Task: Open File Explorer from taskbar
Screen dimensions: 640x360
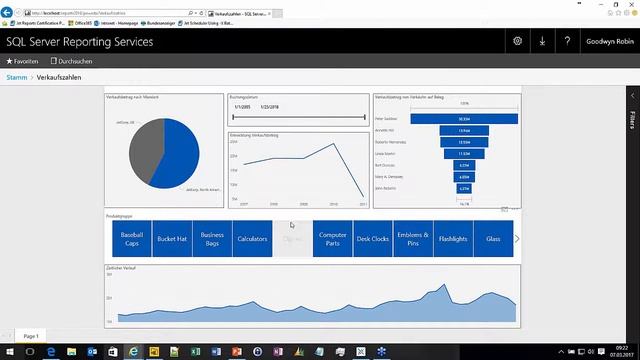Action: pyautogui.click(x=71, y=351)
